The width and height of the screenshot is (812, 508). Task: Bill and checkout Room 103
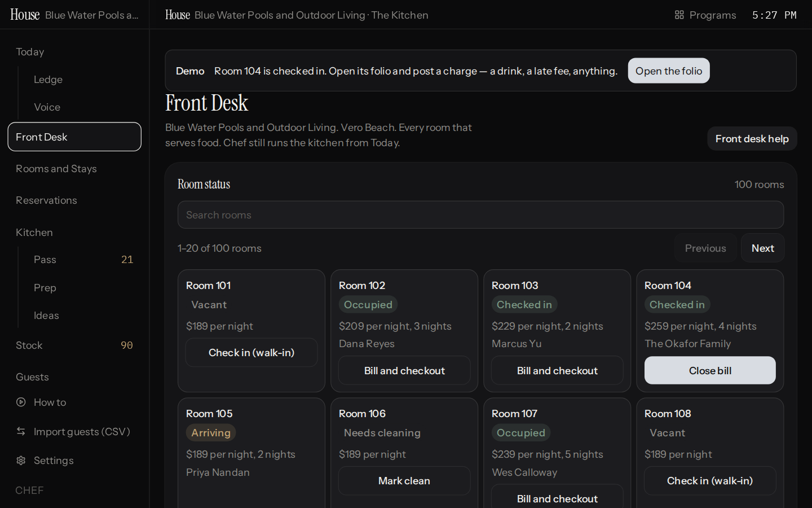(557, 370)
